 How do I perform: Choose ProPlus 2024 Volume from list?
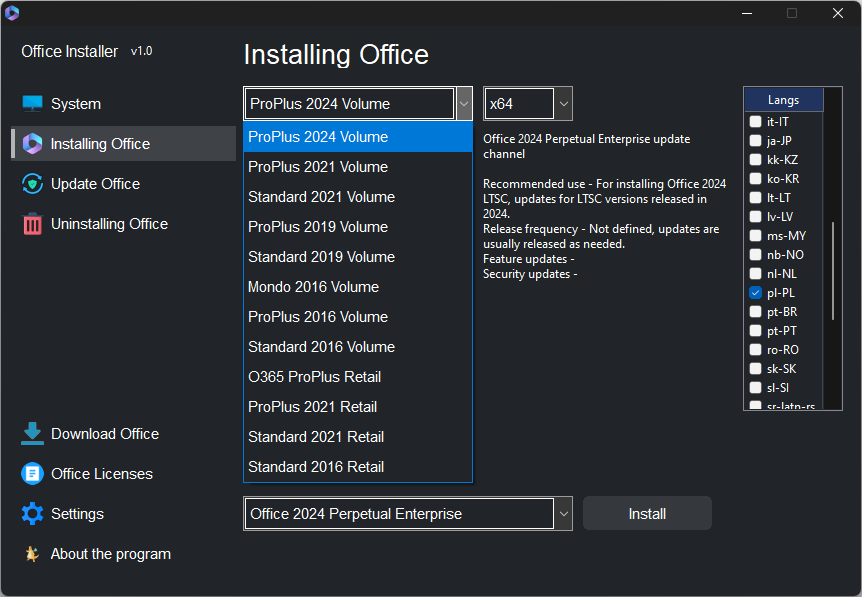[x=358, y=137]
